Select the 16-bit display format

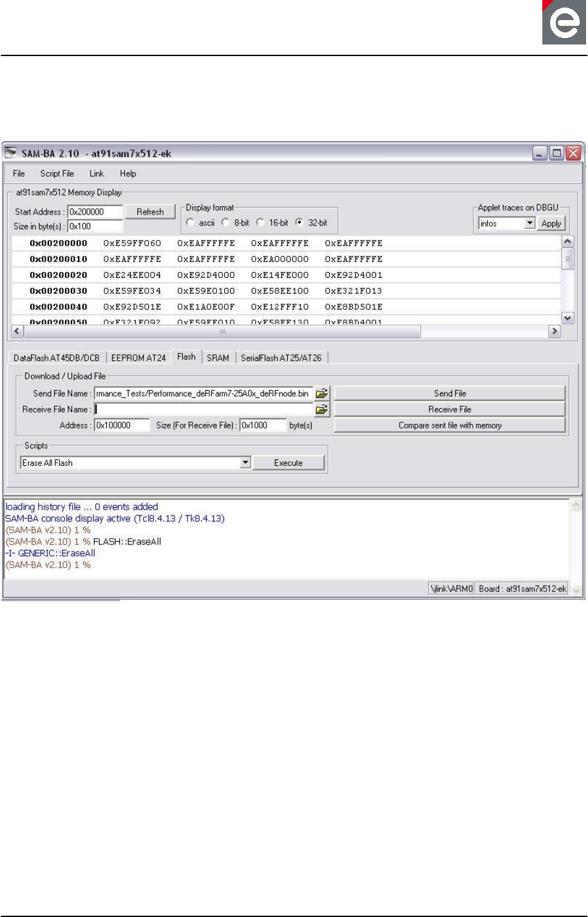(260, 222)
